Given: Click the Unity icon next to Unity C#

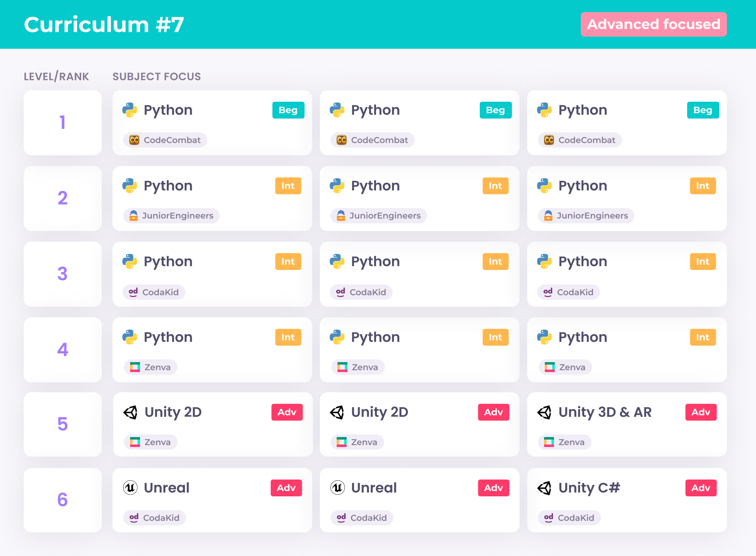Looking at the screenshot, I should 544,488.
